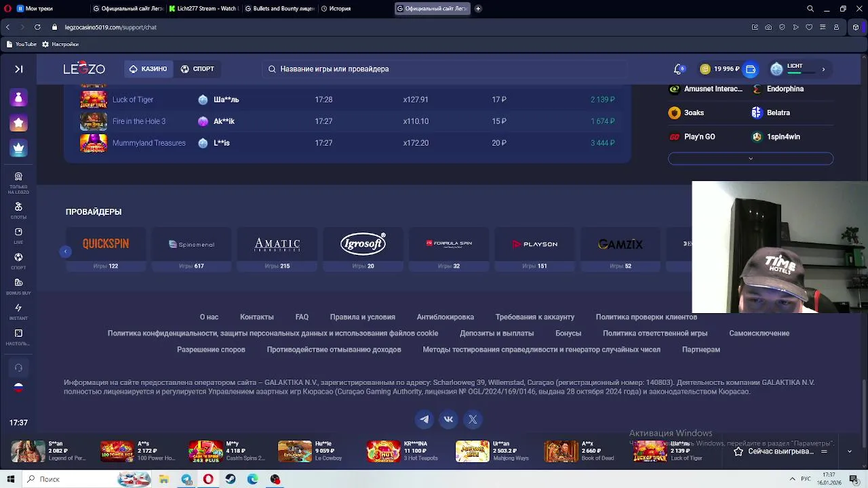This screenshot has height=488, width=868.
Task: Open the Спорт soccer ball sidebar category
Action: pos(18,262)
